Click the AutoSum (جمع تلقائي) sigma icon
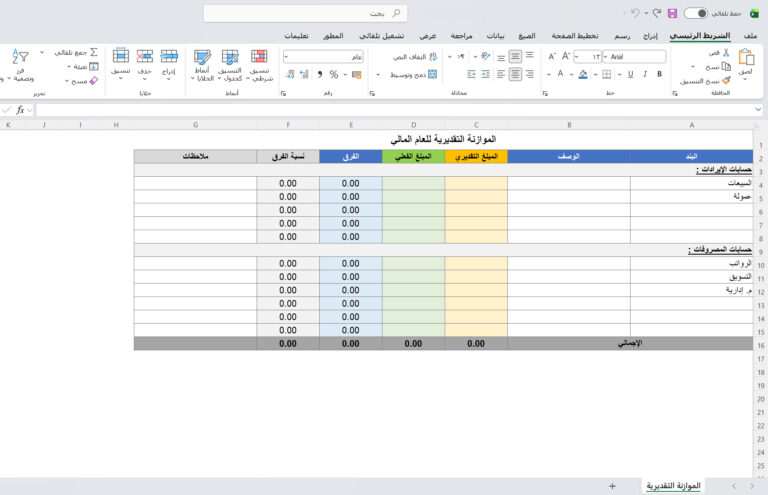768x495 pixels. (94, 51)
